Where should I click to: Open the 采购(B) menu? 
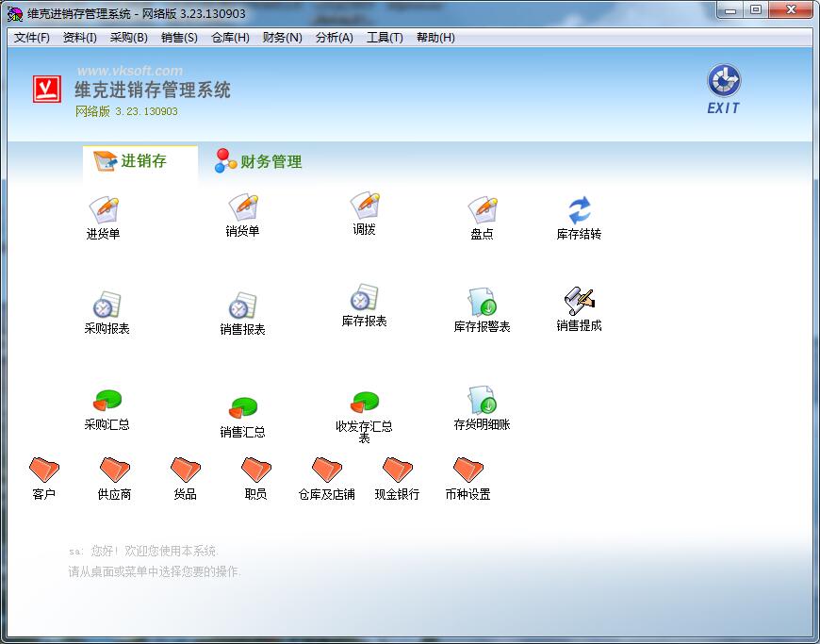click(x=128, y=38)
